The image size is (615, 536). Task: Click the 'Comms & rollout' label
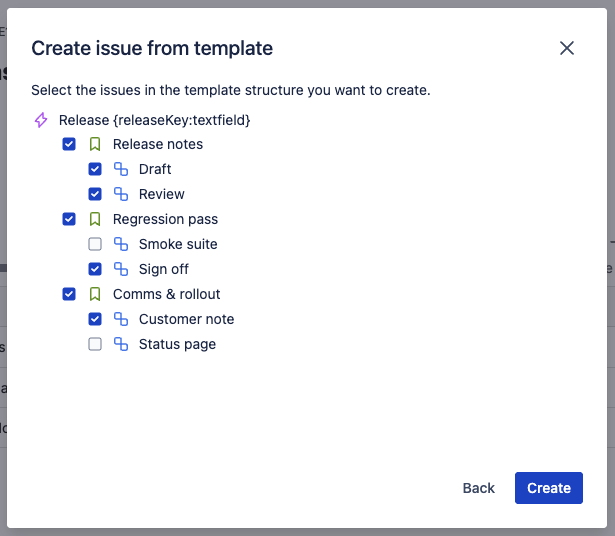[167, 294]
